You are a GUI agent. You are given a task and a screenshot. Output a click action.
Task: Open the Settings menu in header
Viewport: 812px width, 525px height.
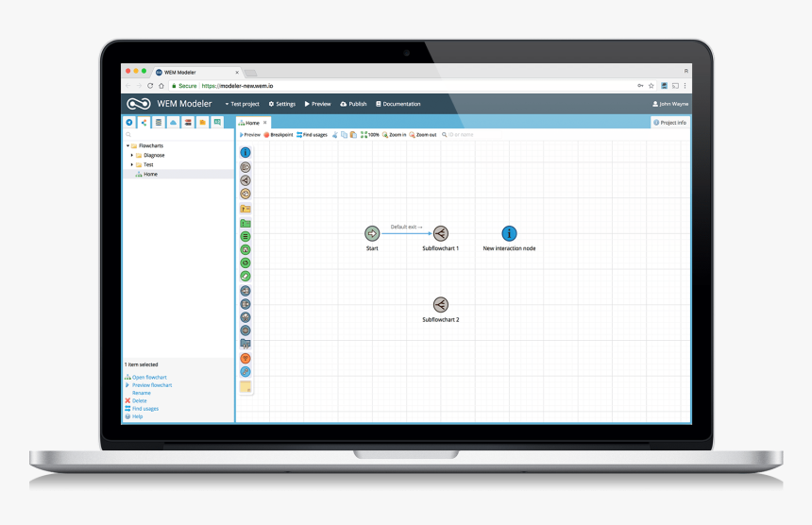281,104
